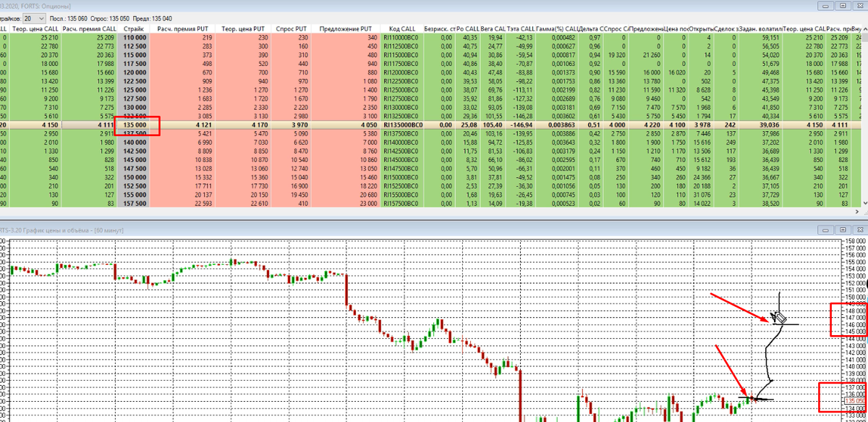Click gamma value '0,000482'
Image resolution: width=868 pixels, height=422 pixels.
point(564,36)
